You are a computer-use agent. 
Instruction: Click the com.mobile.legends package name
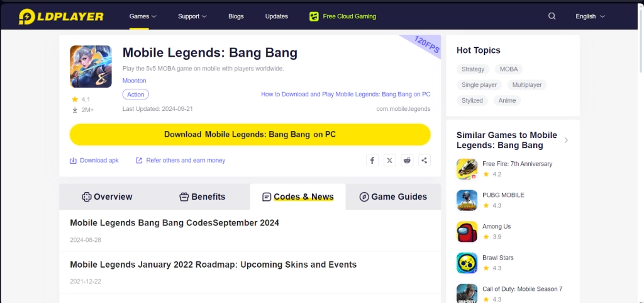403,109
